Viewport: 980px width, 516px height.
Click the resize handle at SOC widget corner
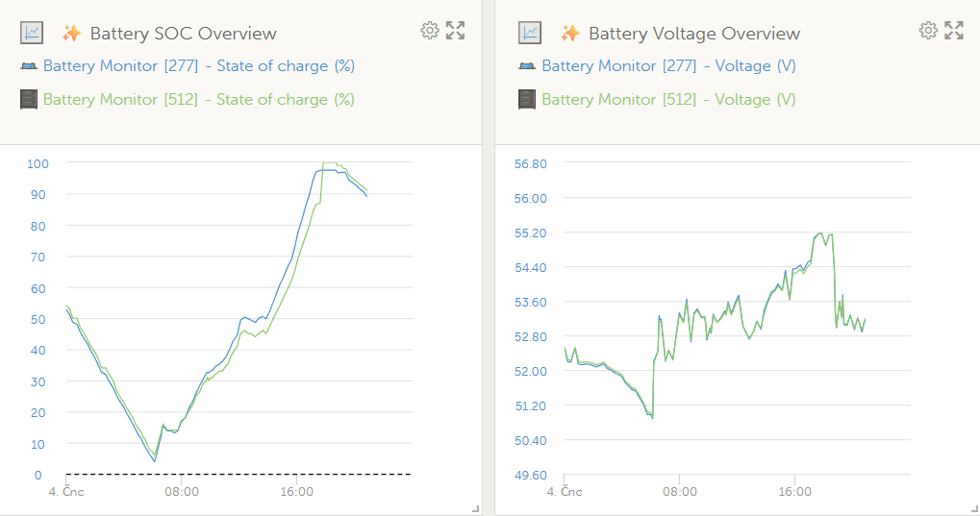(476, 509)
